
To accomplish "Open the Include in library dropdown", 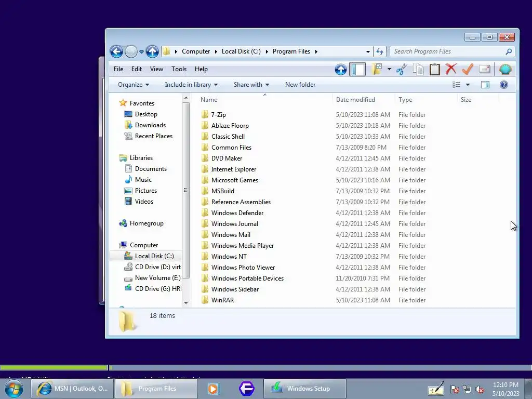I will 191,85.
